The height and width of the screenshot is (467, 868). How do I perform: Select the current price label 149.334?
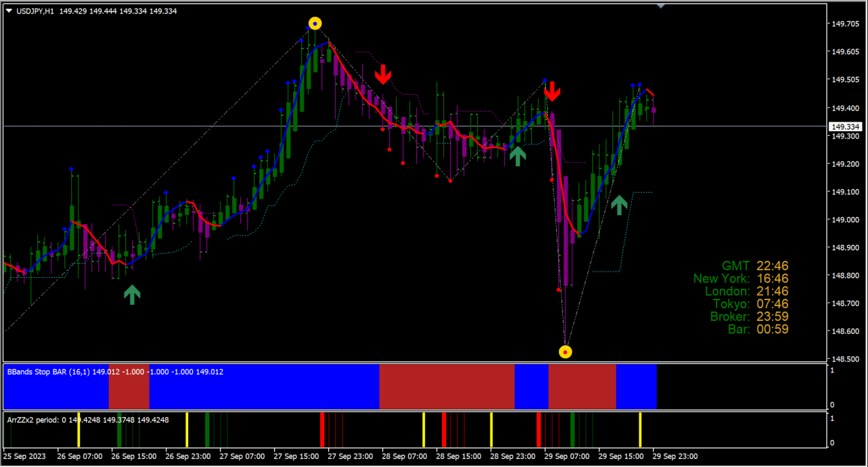(845, 126)
